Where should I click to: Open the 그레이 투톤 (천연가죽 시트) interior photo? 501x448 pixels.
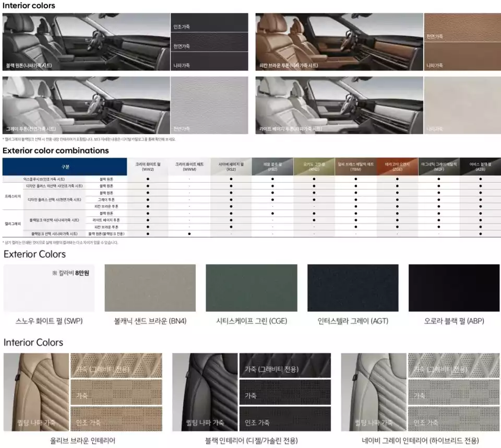(86, 105)
